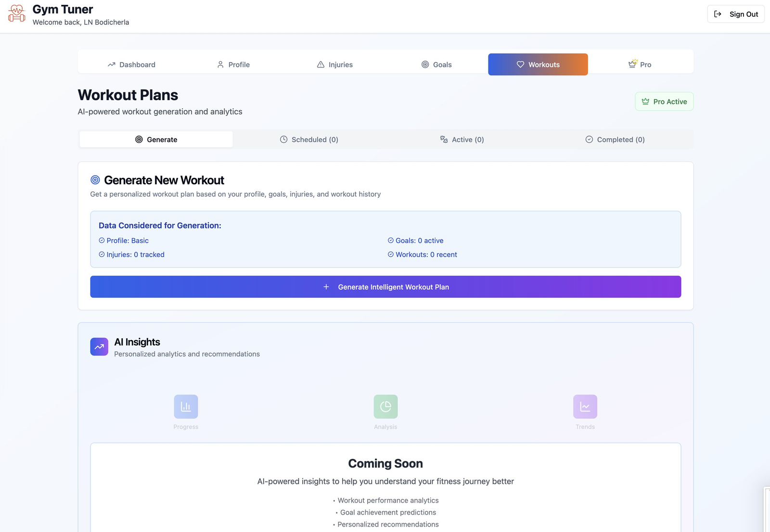Click the Workouts: 0 recent text

426,254
